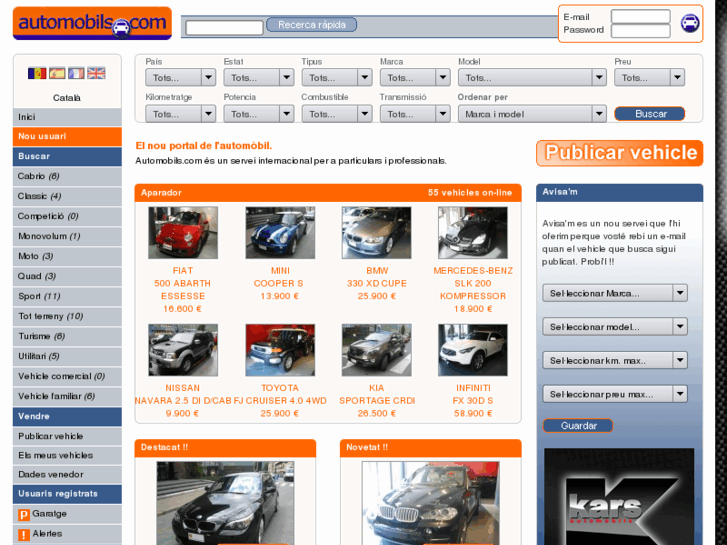Open Els meus vehicles
This screenshot has width=727, height=545.
pyautogui.click(x=67, y=455)
